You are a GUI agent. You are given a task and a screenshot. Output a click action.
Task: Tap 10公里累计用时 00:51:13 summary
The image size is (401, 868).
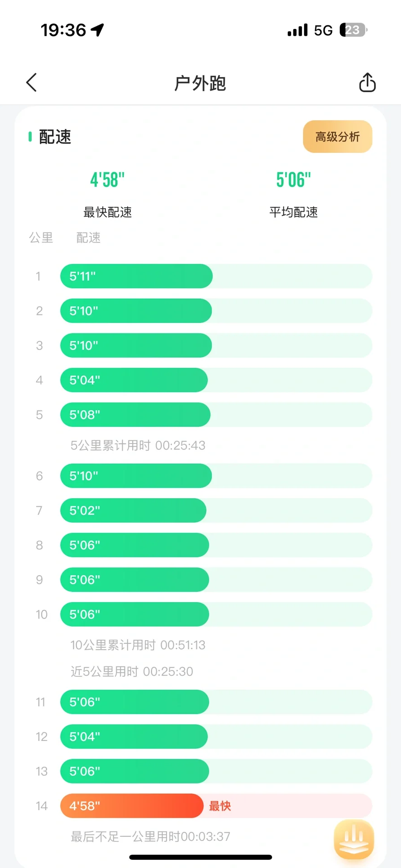pyautogui.click(x=138, y=645)
